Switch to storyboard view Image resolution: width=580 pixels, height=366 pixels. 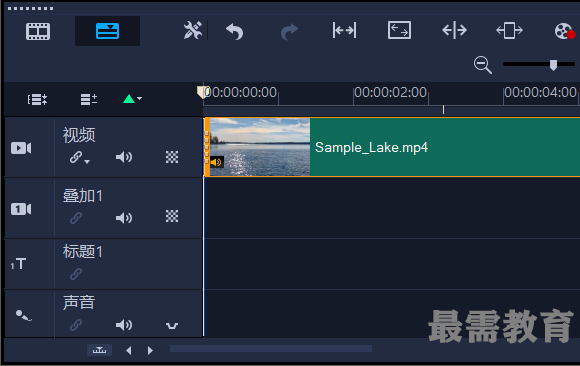(x=38, y=31)
